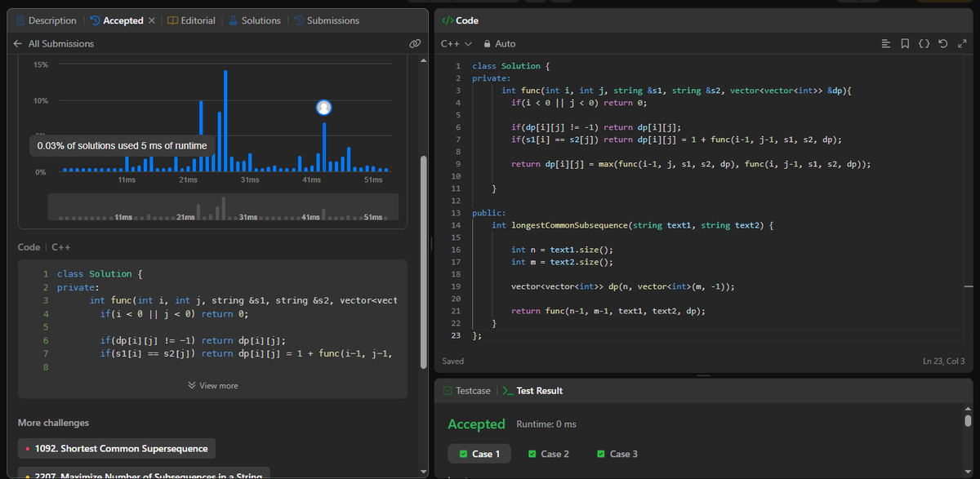Click 'class Solution {' in editor line 1

coord(510,66)
